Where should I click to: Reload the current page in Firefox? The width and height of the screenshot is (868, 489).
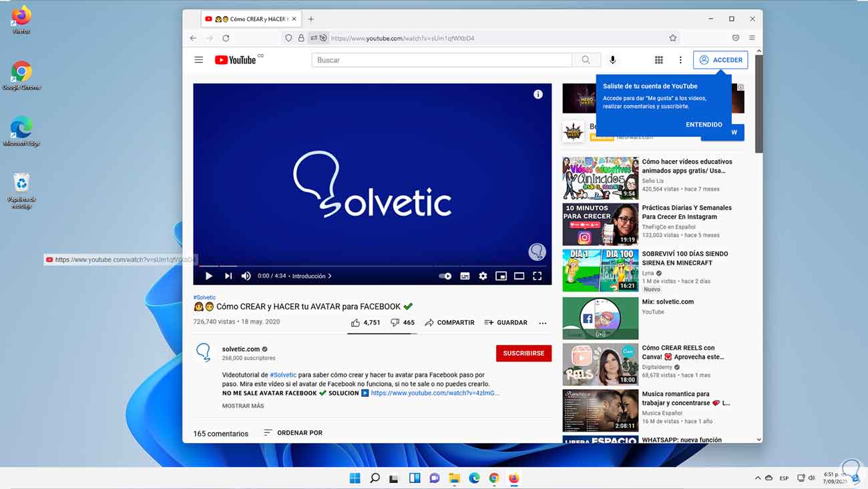click(x=226, y=38)
